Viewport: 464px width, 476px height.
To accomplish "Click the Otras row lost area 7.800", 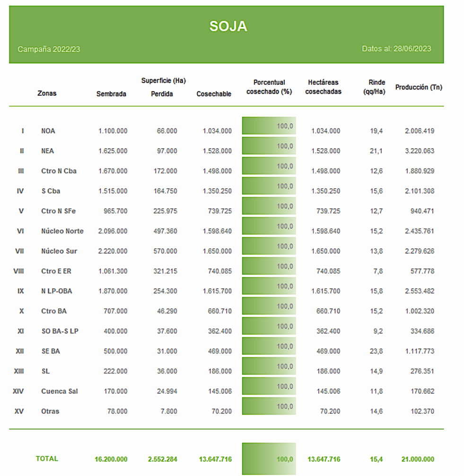I will coord(169,411).
